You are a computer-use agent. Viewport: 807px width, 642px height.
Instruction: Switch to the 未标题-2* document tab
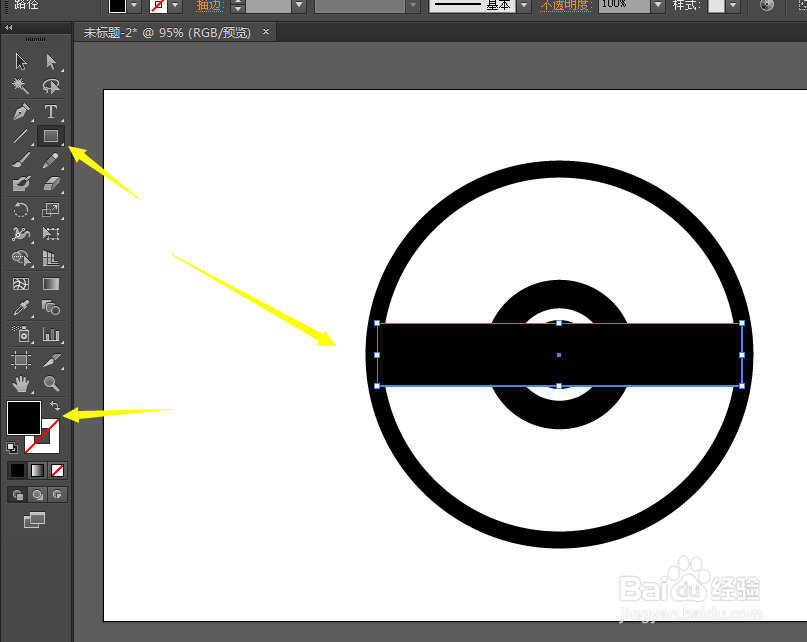coord(167,32)
